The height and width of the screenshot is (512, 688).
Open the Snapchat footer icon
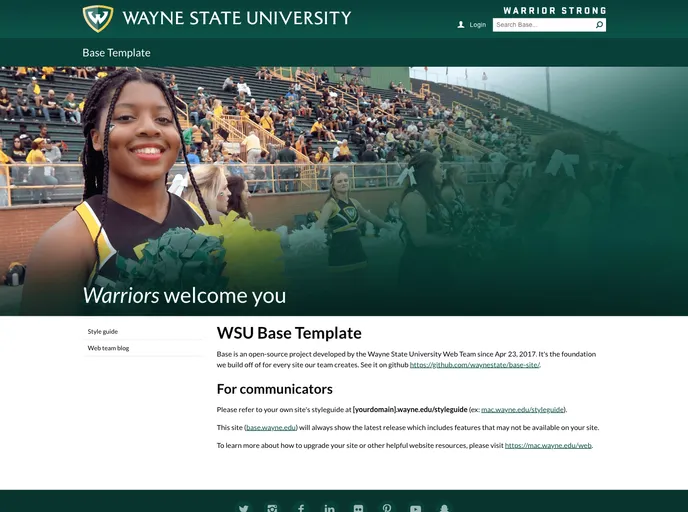[x=444, y=508]
